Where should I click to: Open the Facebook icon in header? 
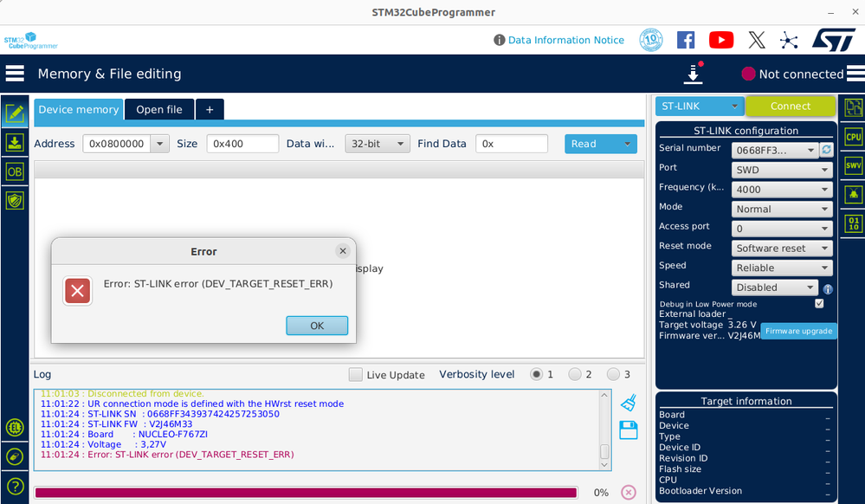pyautogui.click(x=686, y=41)
